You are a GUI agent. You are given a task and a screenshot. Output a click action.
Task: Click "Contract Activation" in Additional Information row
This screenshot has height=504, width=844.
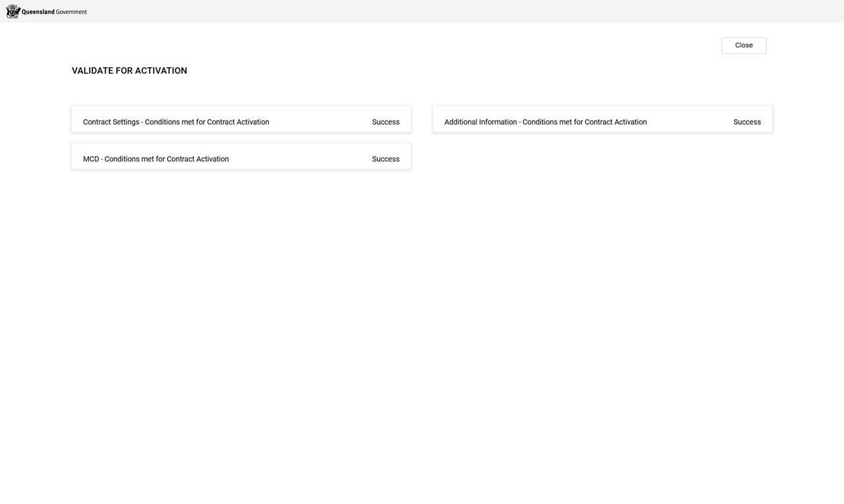[616, 122]
